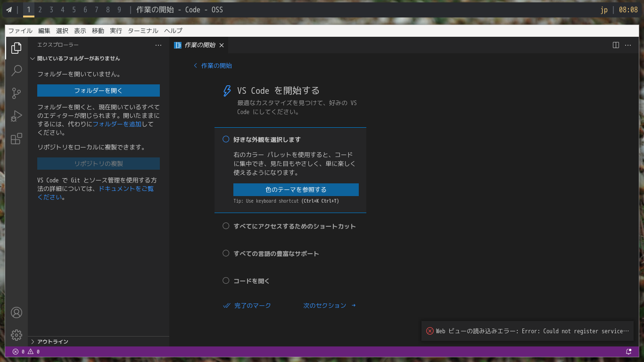Open the 表示 menu
Screen dimensions: 644x362
point(80,31)
